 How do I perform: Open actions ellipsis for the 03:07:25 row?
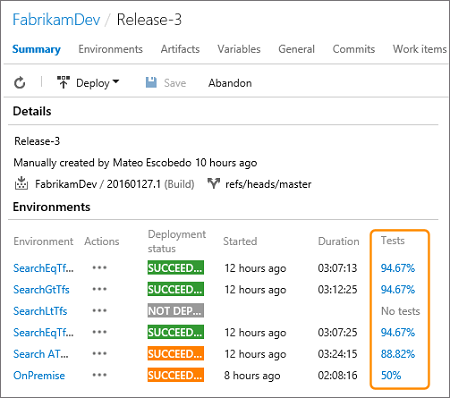click(x=100, y=332)
